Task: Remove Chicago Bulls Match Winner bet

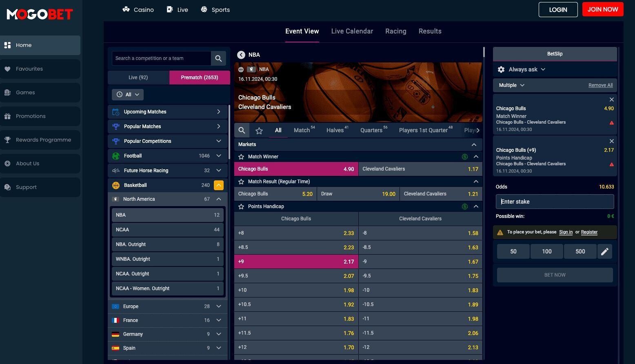Action: tap(611, 100)
